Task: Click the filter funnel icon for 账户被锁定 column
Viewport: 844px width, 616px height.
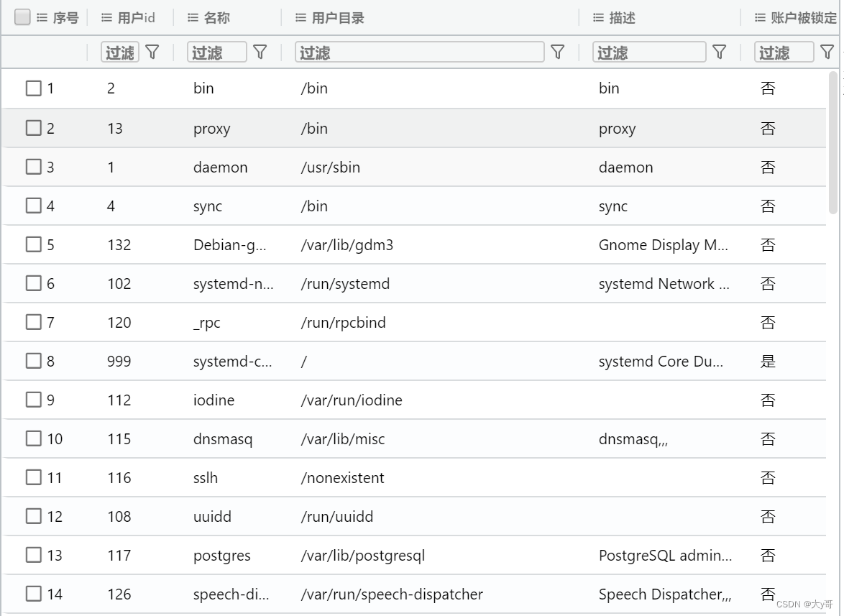Action: (x=827, y=52)
